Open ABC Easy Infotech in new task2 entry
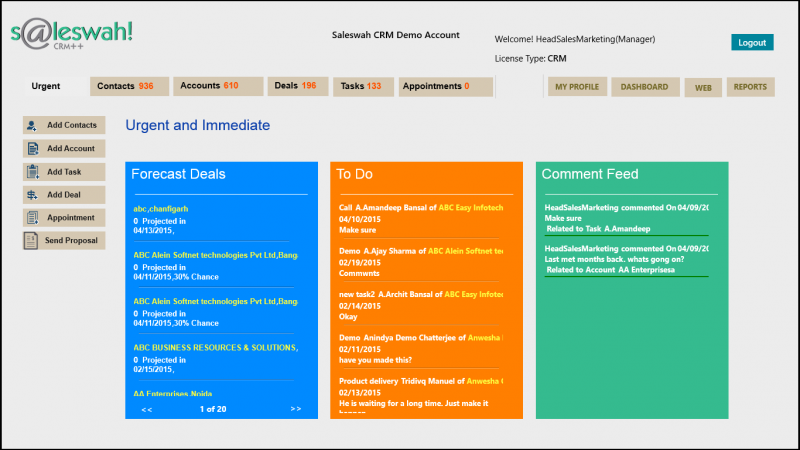Viewport: 800px width, 450px height. pyautogui.click(x=474, y=294)
